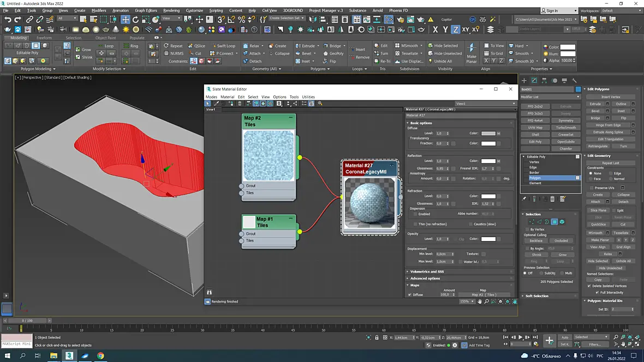Enable the Thin (no refraction) checkbox
Screen dimensions: 644x362
tap(415, 224)
